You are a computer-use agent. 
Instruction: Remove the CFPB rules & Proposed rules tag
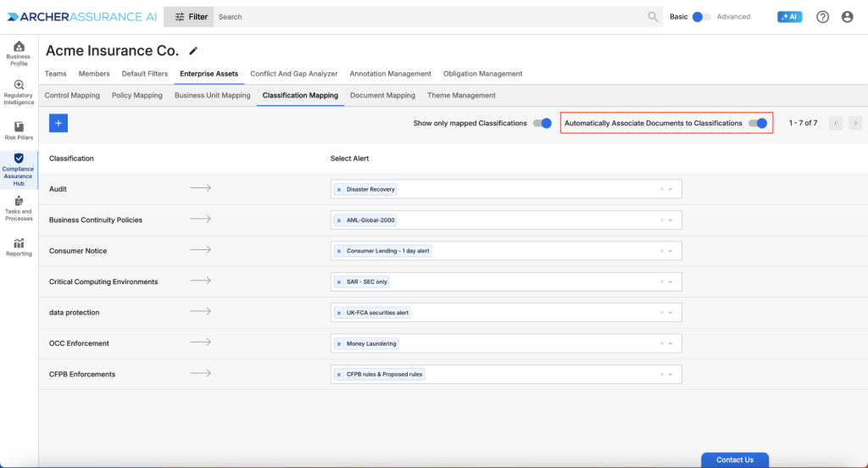point(339,375)
